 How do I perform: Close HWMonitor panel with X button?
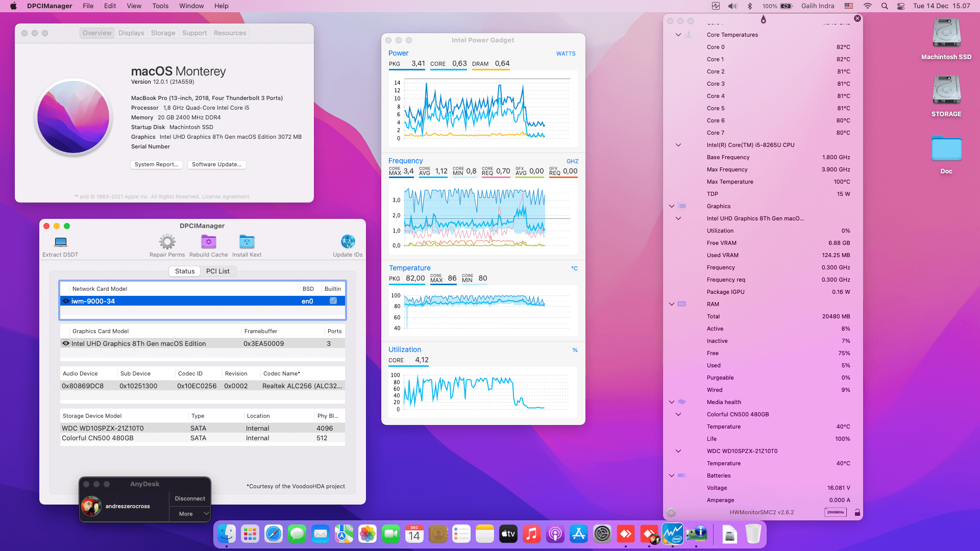click(857, 18)
